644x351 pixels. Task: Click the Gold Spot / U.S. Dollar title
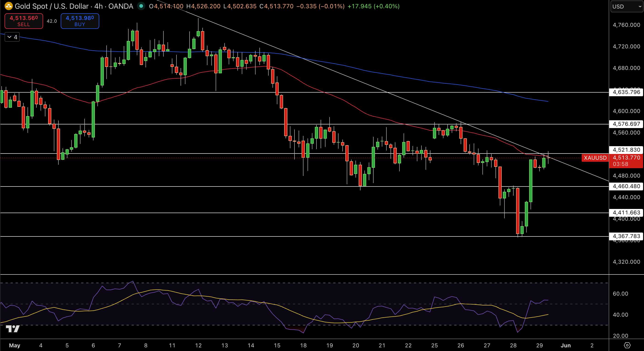pos(52,6)
